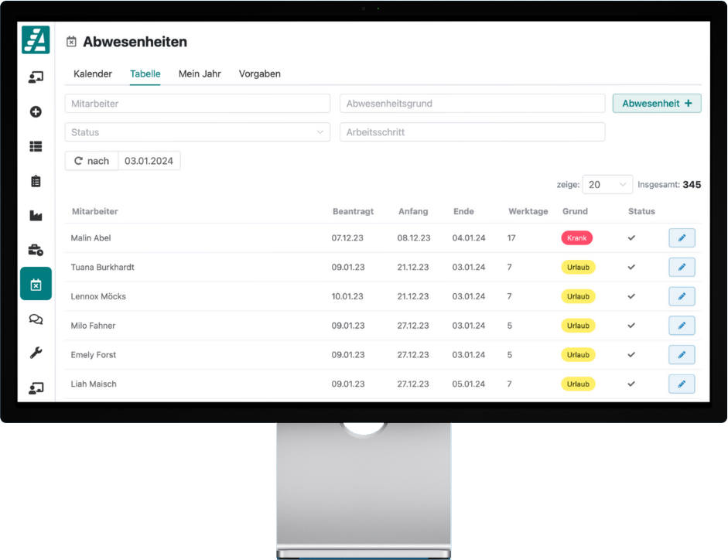Click the Abwesenheit + button

tap(657, 104)
